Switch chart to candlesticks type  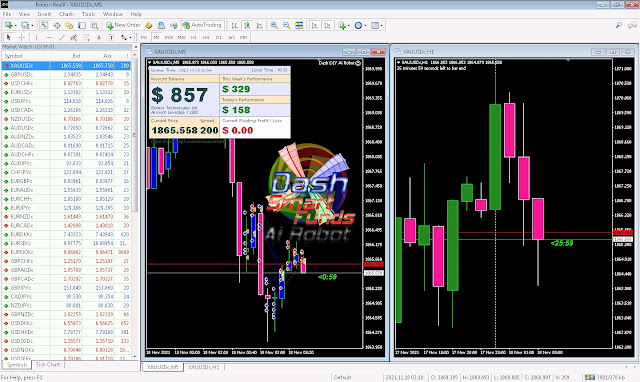click(247, 25)
